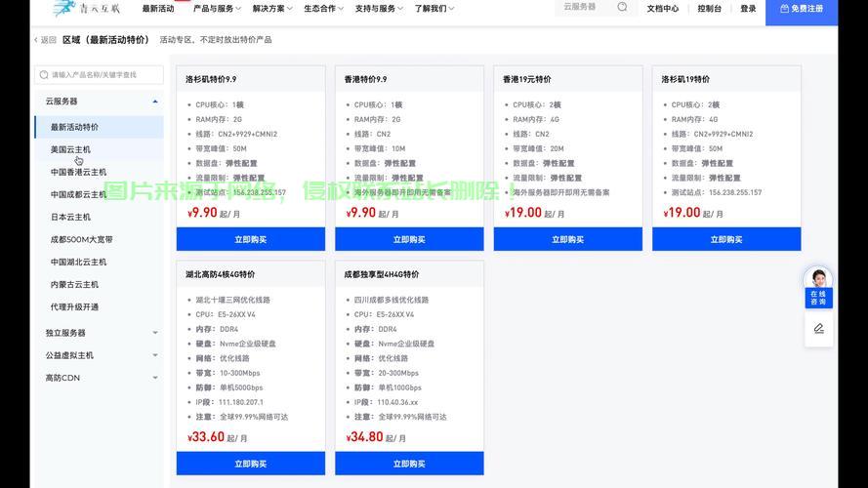Click the back arrow 返回
The width and height of the screenshot is (868, 488).
coord(45,40)
